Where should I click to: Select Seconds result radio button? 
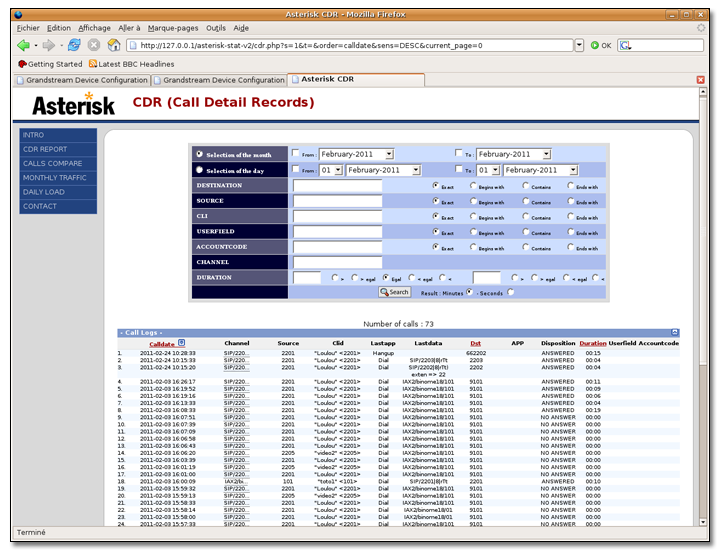pyautogui.click(x=510, y=292)
